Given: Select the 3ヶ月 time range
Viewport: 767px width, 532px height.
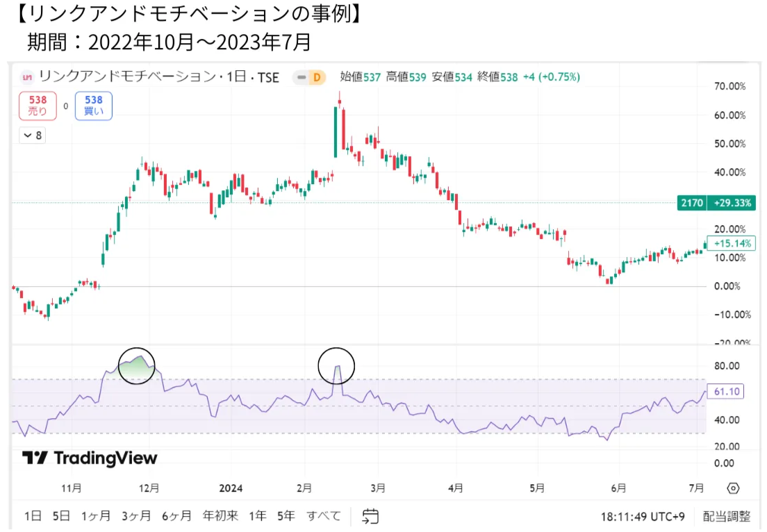Looking at the screenshot, I should (136, 516).
